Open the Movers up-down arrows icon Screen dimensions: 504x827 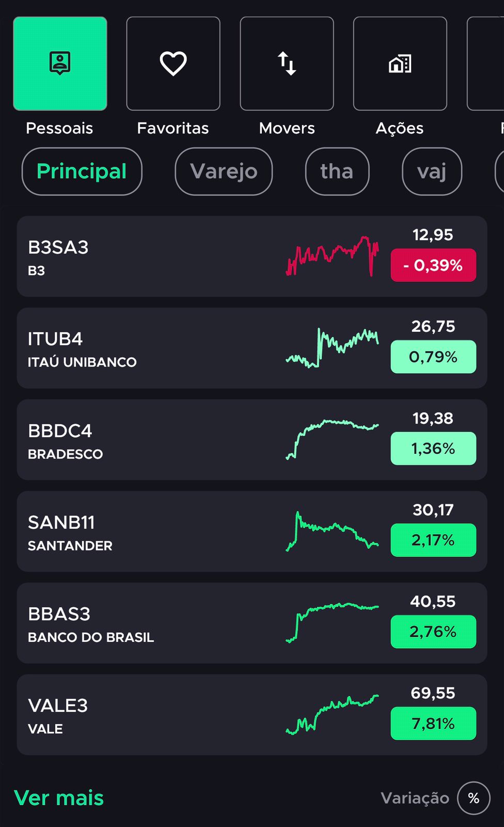pos(287,64)
